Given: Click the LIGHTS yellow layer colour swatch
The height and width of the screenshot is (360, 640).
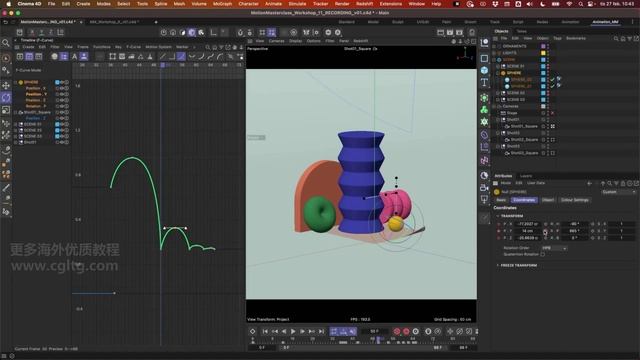Looking at the screenshot, I should [x=543, y=53].
